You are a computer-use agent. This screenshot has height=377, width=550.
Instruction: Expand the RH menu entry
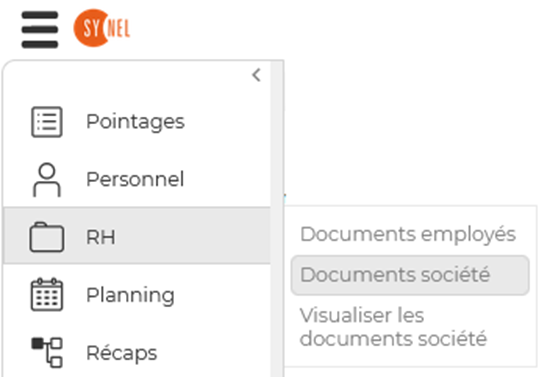click(x=101, y=237)
